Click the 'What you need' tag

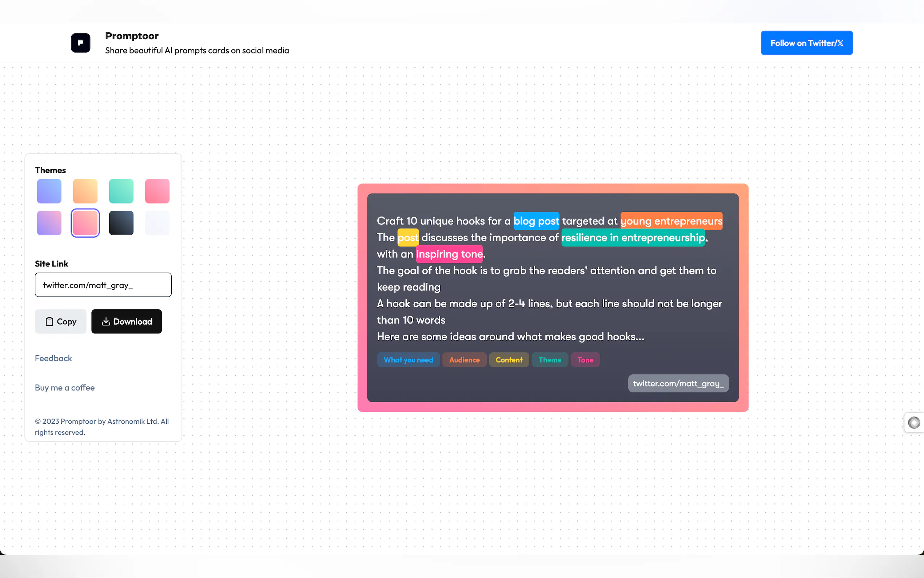tap(408, 360)
